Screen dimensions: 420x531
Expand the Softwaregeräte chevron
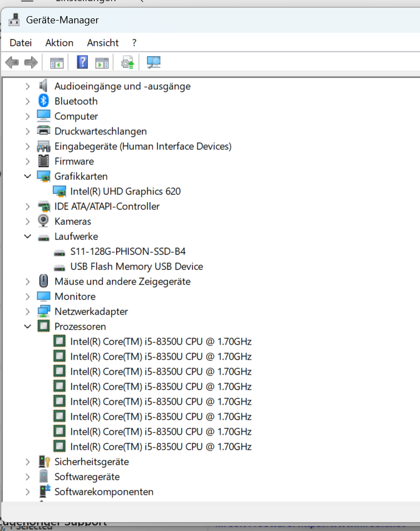coord(28,477)
